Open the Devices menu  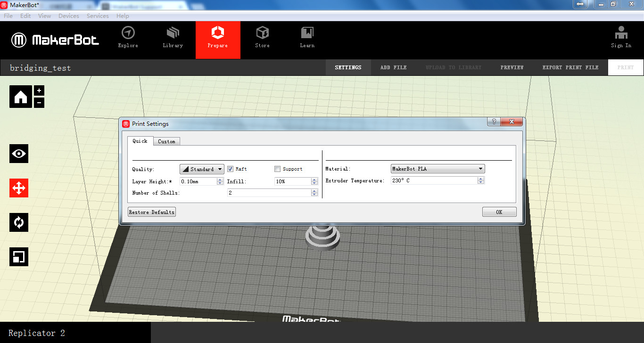69,16
